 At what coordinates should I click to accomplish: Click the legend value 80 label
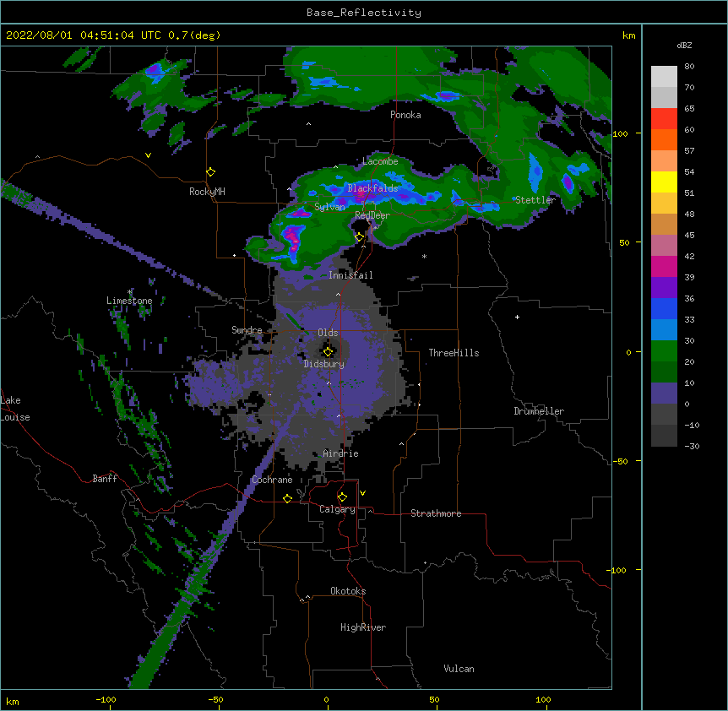click(689, 66)
